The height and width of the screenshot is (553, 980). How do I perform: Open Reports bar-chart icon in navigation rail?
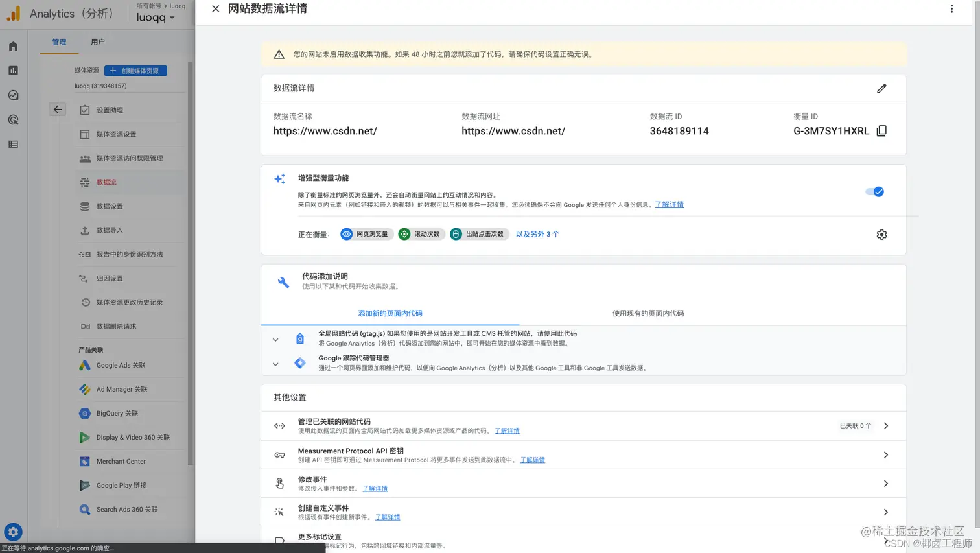click(x=13, y=71)
